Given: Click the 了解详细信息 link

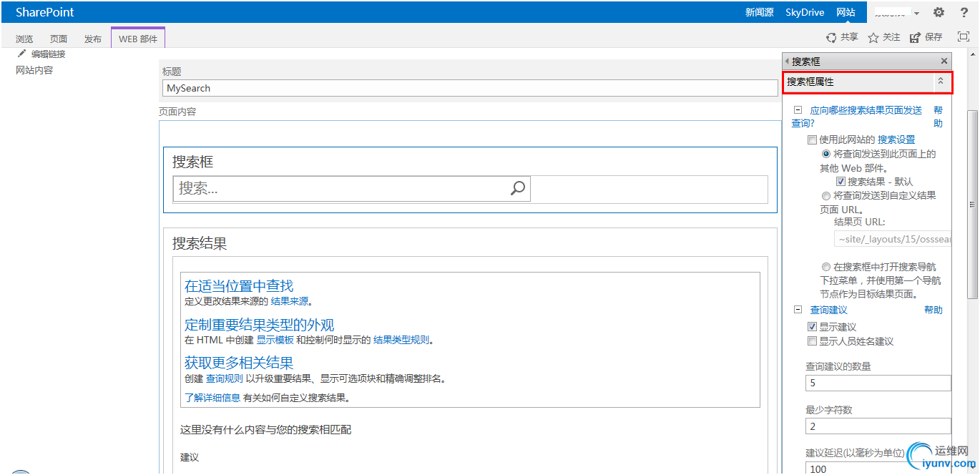Looking at the screenshot, I should (212, 398).
